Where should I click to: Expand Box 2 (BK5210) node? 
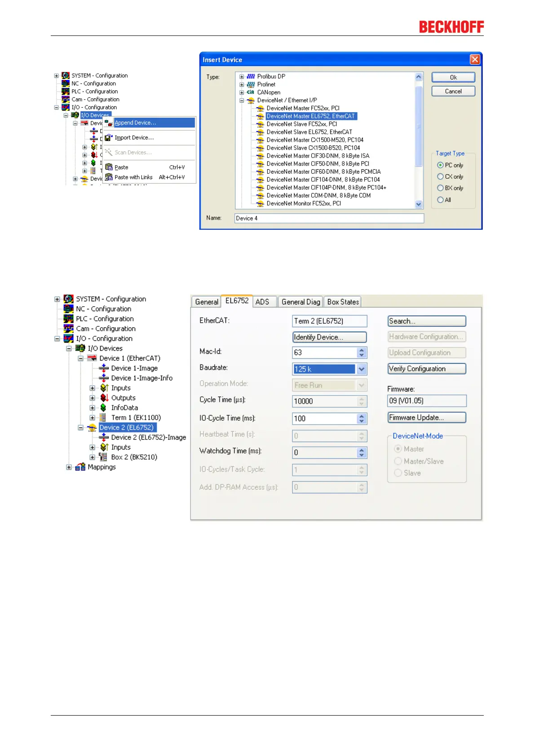click(92, 457)
